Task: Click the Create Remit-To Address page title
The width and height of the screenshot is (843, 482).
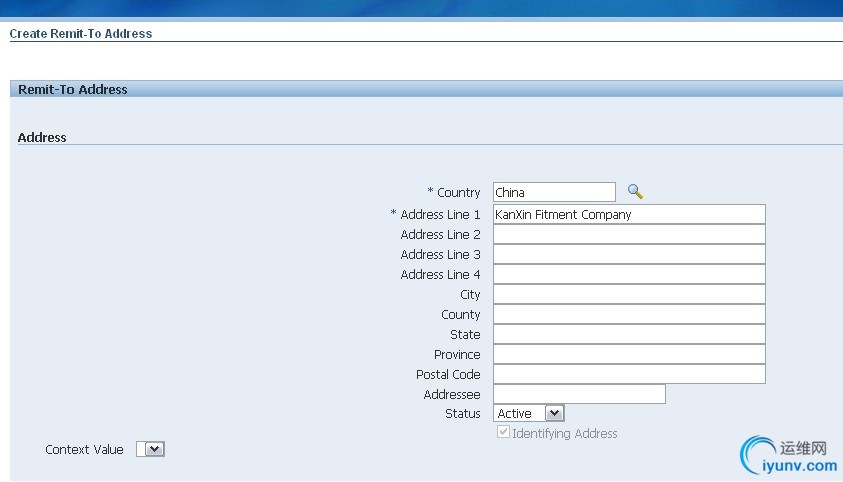Action: coord(81,33)
